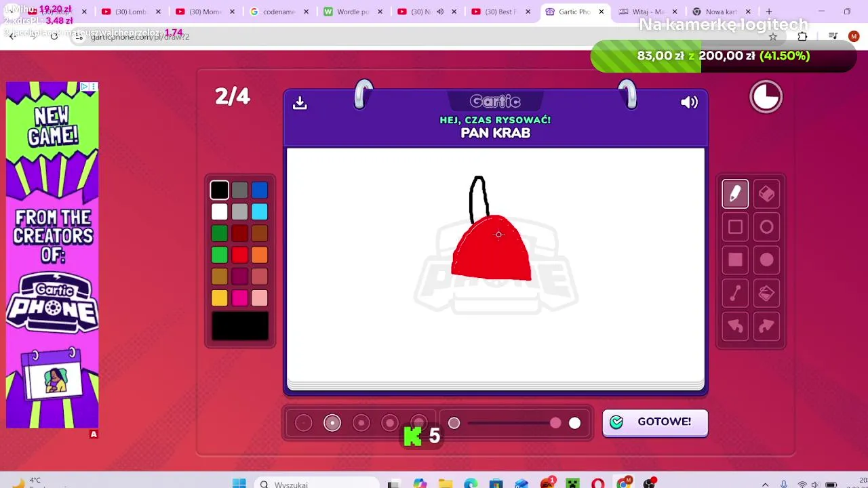
Task: Open the Opera browser taskbar icon
Action: (597, 483)
